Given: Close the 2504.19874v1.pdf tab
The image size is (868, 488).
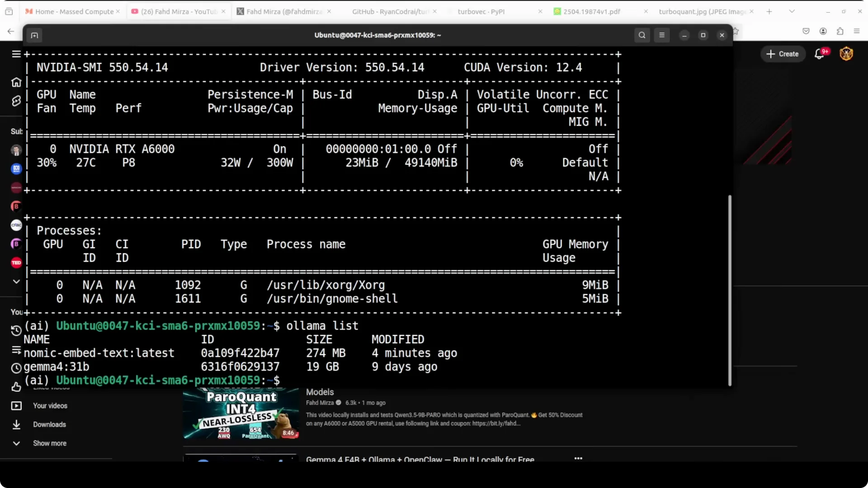Looking at the screenshot, I should [x=646, y=11].
